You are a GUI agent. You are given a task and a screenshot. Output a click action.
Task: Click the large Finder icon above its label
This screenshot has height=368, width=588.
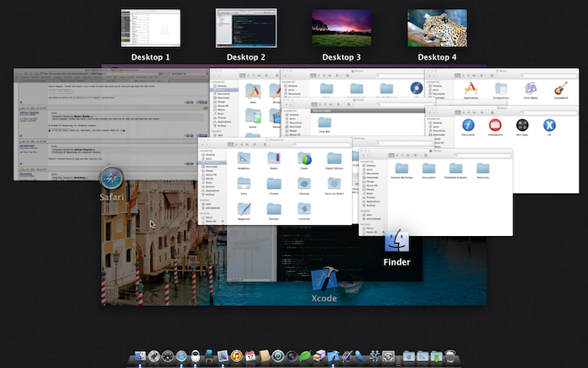(396, 243)
